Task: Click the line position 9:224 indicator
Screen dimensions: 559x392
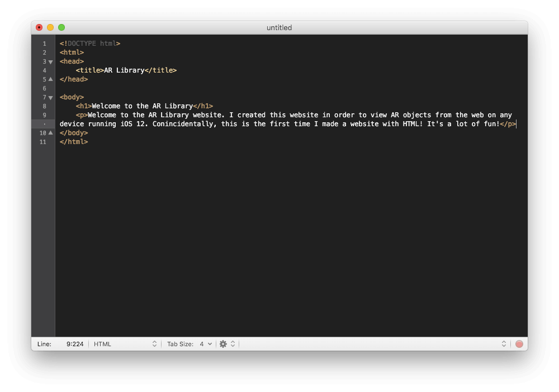Action: [75, 344]
